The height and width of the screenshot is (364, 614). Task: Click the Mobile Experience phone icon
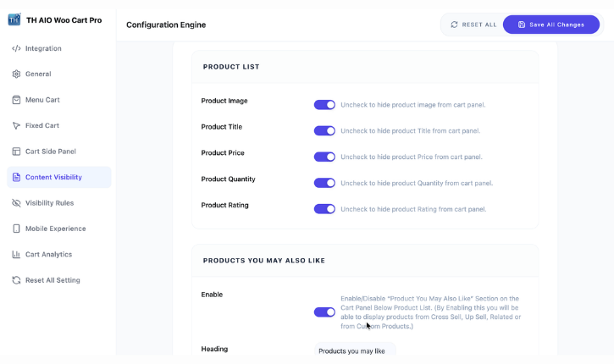(x=16, y=229)
